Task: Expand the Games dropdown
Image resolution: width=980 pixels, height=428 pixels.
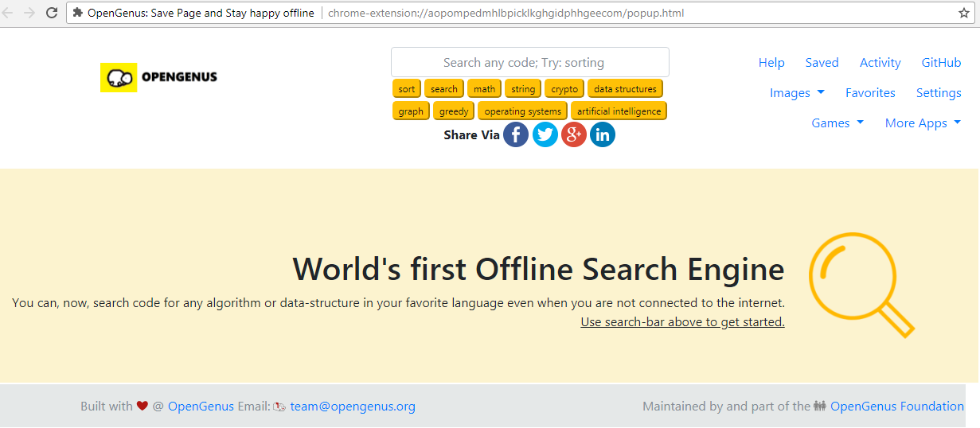Action: point(837,123)
